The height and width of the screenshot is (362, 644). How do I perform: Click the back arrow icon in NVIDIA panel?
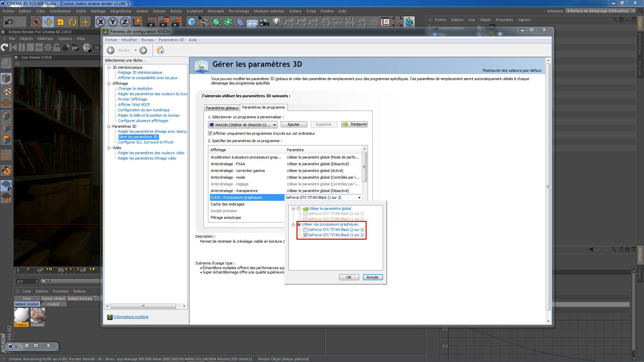[111, 50]
